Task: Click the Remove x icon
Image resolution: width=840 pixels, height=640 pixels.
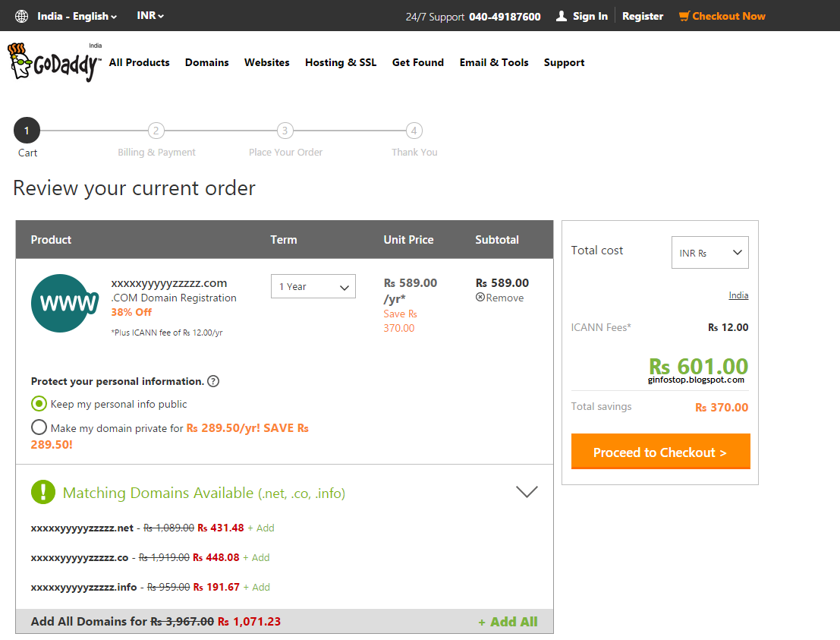Action: tap(480, 298)
